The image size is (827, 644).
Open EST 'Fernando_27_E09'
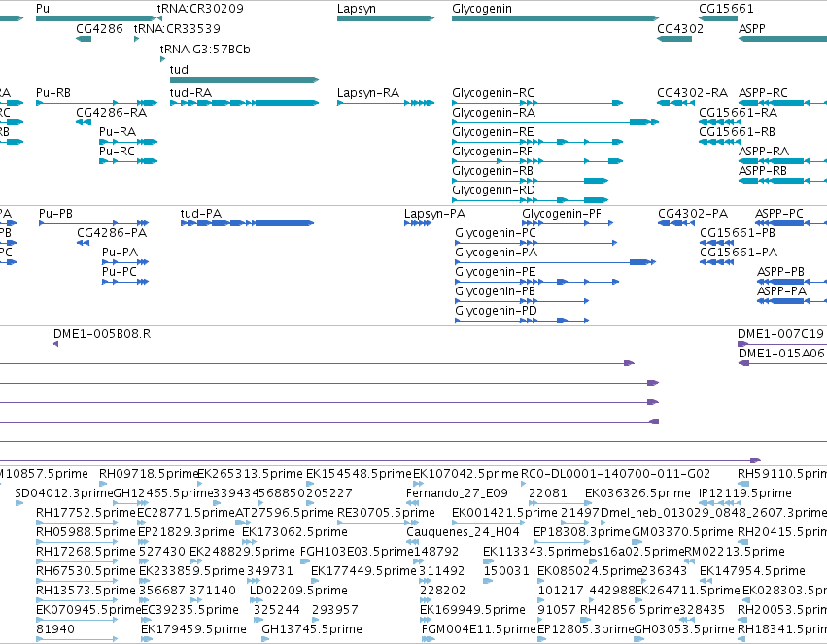pos(457,493)
